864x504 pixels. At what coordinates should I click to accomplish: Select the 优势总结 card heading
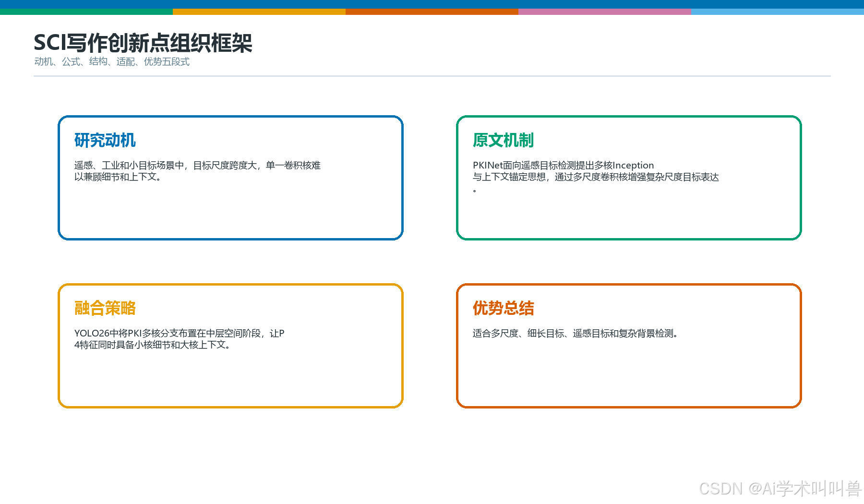click(x=503, y=308)
